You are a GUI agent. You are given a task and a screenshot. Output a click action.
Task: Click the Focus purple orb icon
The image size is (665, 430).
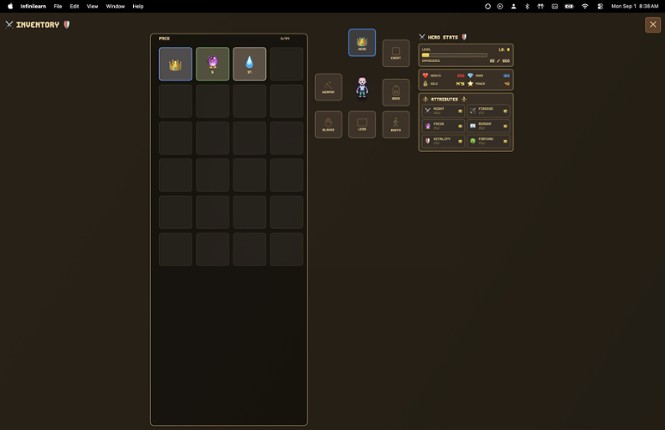(x=428, y=126)
